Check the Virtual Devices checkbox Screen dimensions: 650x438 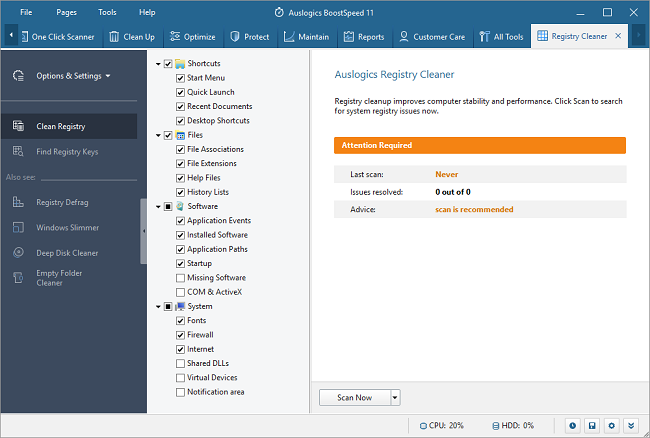[x=180, y=378]
